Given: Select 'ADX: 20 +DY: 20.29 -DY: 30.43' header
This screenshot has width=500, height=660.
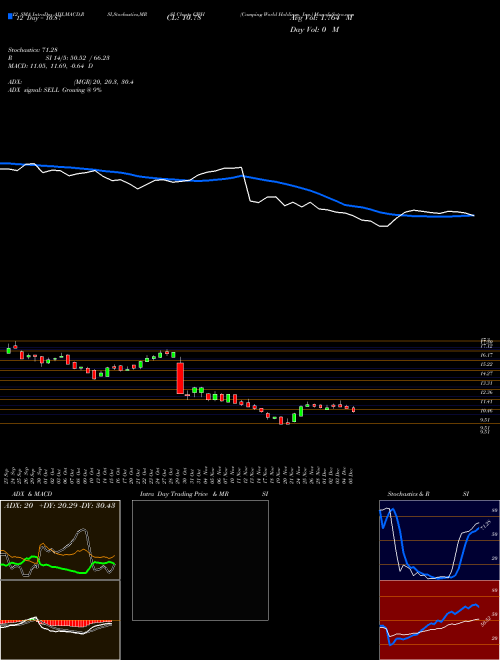Looking at the screenshot, I should click(x=59, y=505).
